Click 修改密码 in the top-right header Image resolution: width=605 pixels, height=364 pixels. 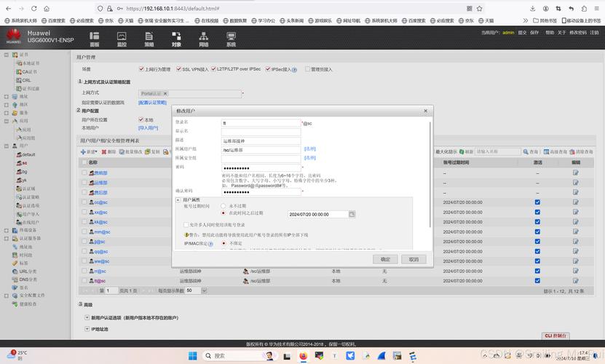tap(578, 33)
